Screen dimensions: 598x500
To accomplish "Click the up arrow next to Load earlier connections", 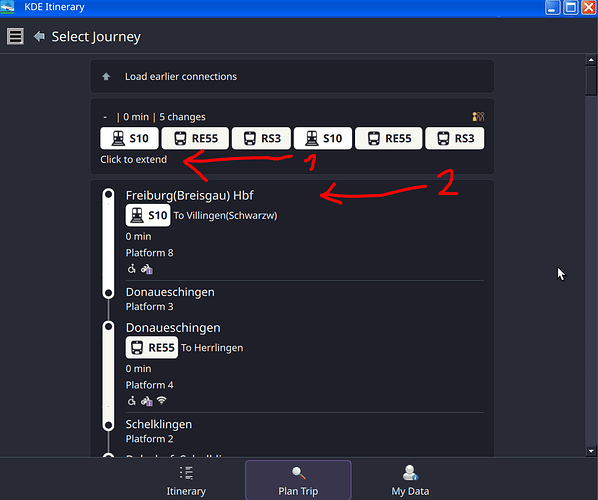I will pos(106,77).
